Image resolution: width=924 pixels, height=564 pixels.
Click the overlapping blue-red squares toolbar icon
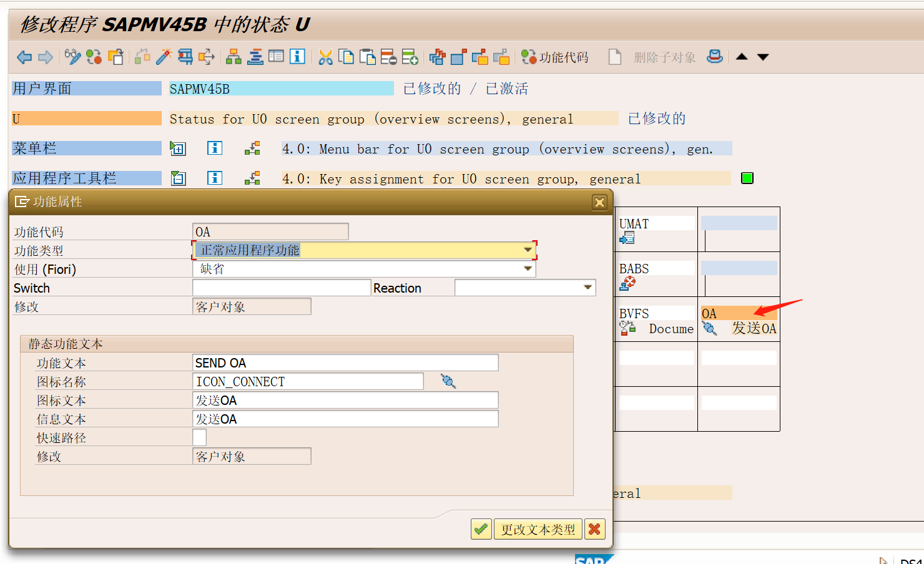(437, 57)
